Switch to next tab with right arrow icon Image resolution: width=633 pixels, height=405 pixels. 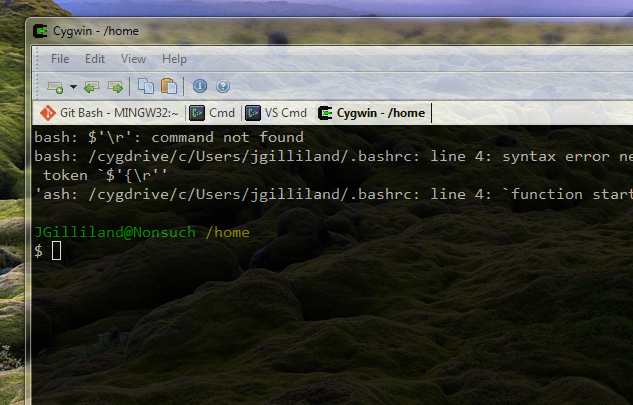(x=115, y=87)
